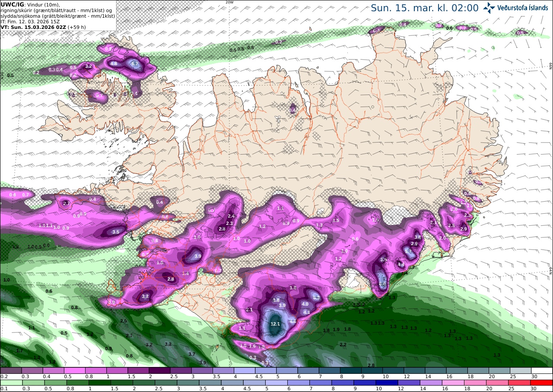553x392 pixels.
Task: Select upper legend swatch labeled 2
Action: point(159,370)
